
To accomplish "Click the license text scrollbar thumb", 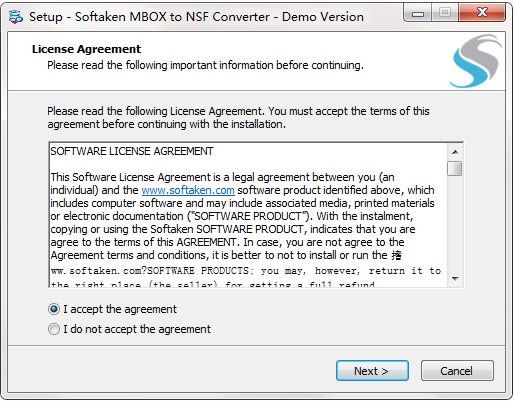I will (455, 168).
